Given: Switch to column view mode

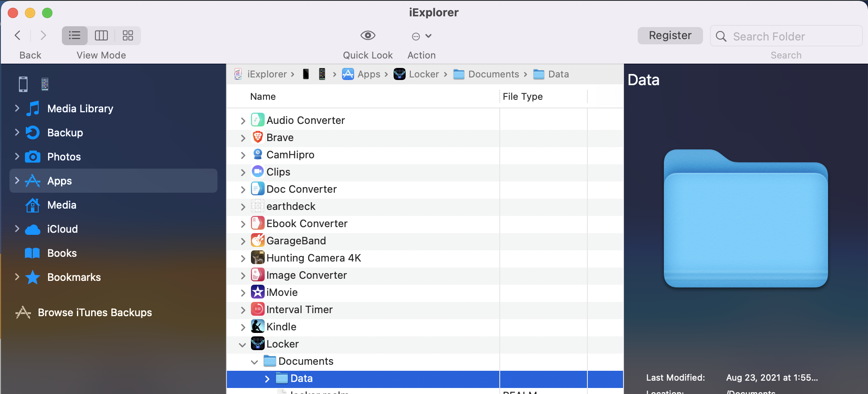Looking at the screenshot, I should pyautogui.click(x=101, y=35).
